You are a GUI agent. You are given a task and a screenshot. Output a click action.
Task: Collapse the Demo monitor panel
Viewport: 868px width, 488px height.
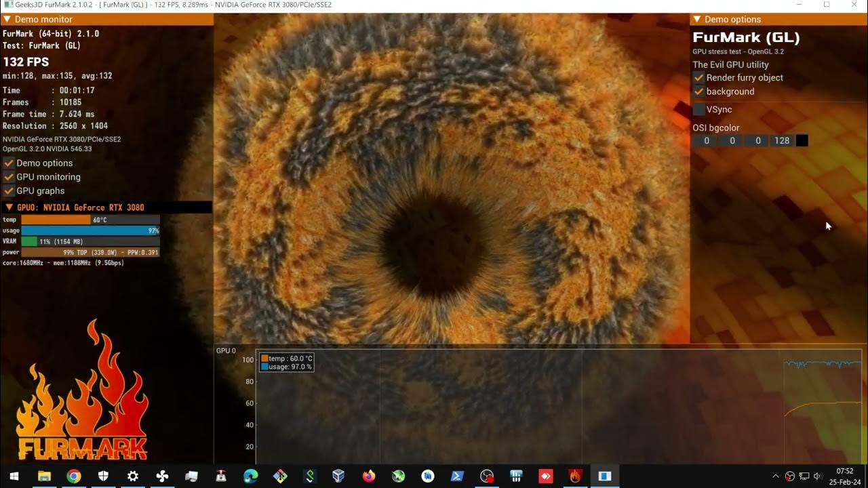tap(7, 20)
